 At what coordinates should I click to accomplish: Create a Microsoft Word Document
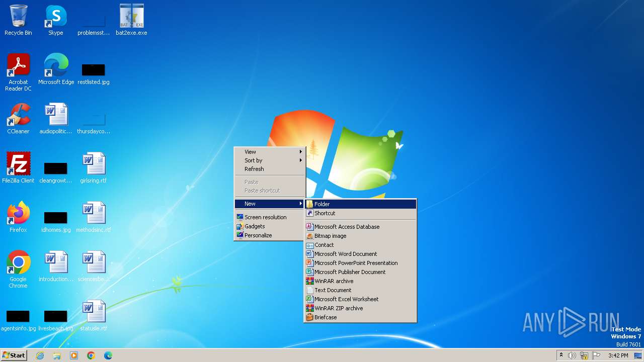[x=360, y=254]
